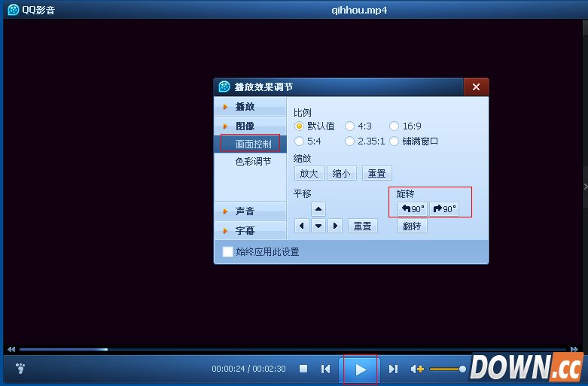
Task: Adjust the volume slider
Action: (x=448, y=369)
